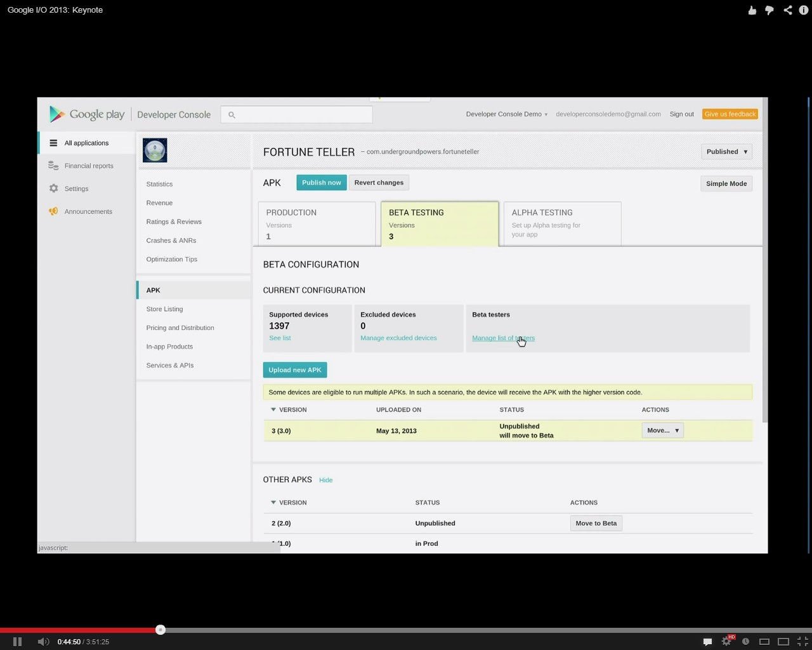Screen dimensions: 812x650
Task: Select the Beta Testing tab
Action: pos(440,223)
